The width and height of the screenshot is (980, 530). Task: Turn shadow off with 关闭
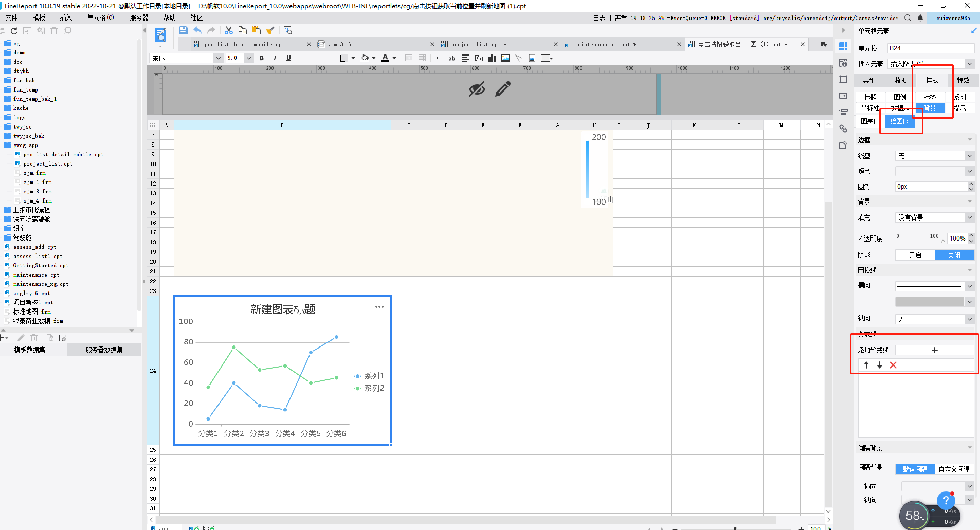tap(954, 255)
